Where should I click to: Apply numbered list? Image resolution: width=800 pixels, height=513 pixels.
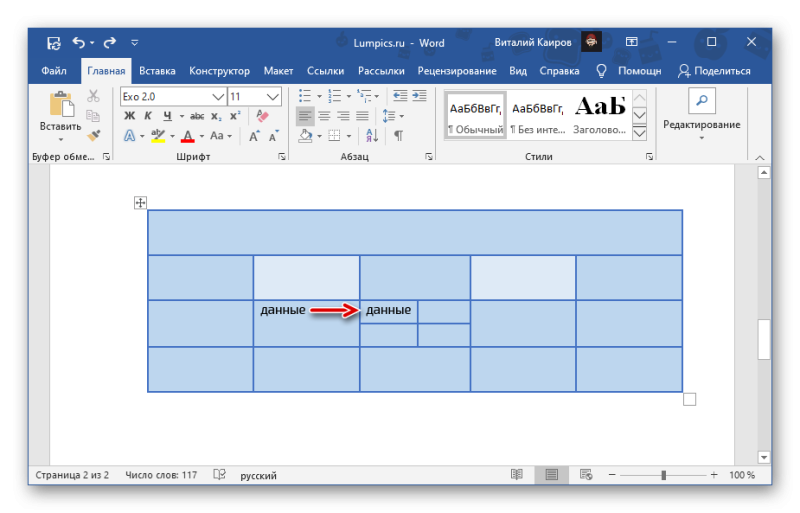pos(334,96)
